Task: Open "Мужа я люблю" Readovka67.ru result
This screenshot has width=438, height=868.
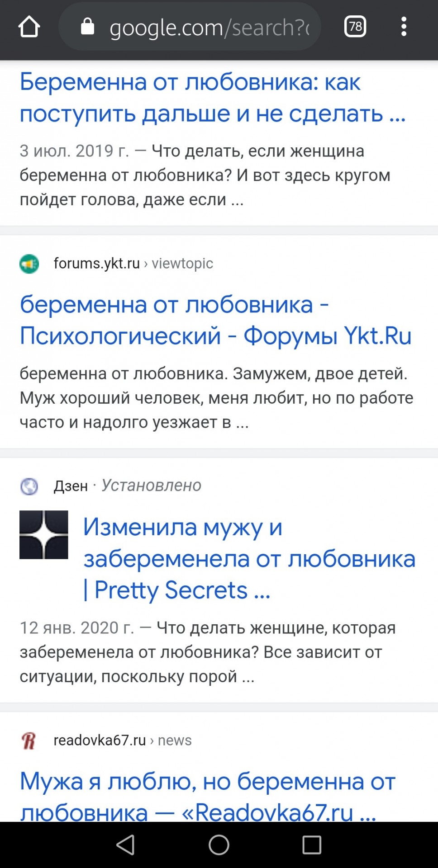Action: click(x=207, y=796)
